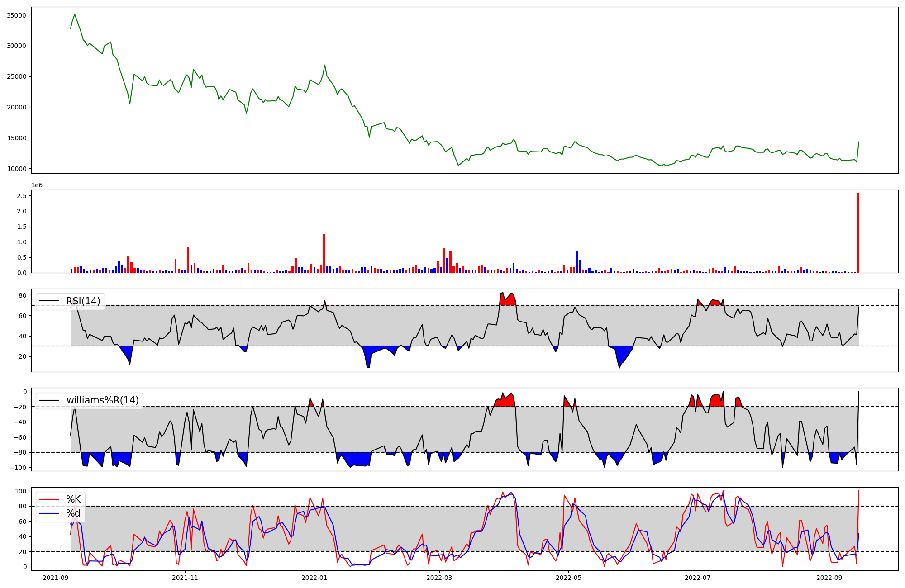Viewport: 905px width, 588px height.
Task: Click the 2021-09 x-axis date label
Action: pos(56,578)
